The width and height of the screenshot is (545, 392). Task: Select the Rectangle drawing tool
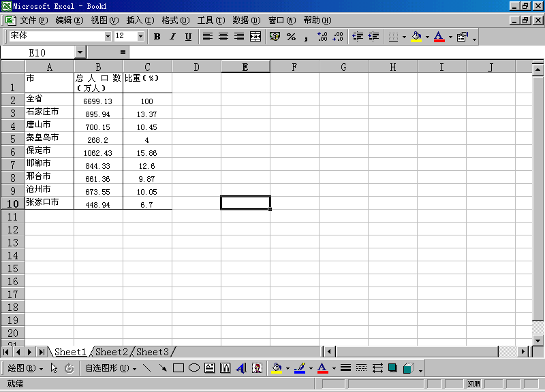pos(178,368)
